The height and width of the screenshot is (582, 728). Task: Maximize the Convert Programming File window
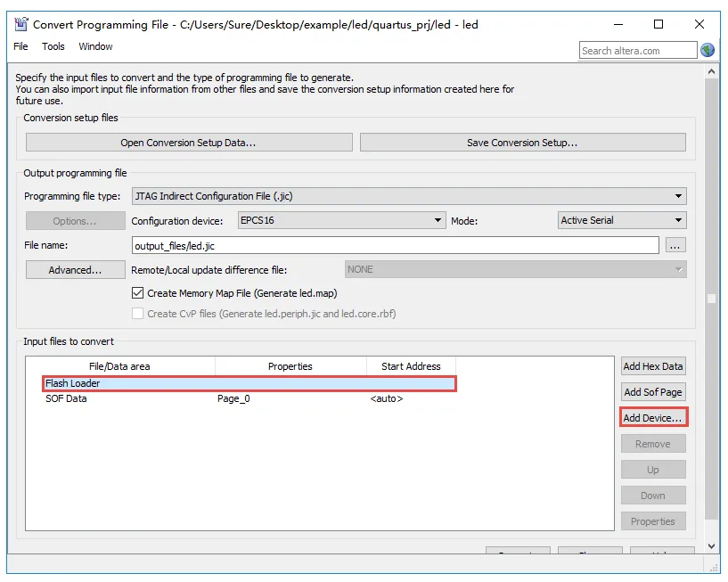coord(658,24)
